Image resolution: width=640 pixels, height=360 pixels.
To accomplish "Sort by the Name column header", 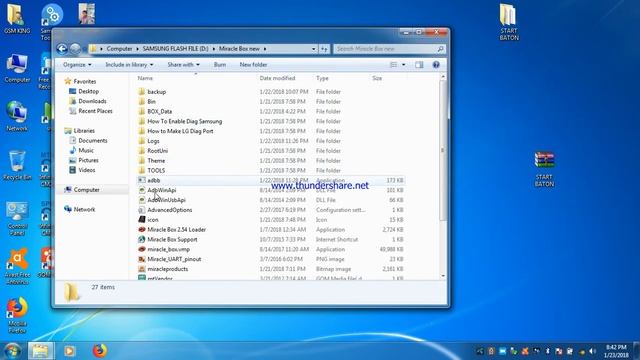I will [145, 78].
